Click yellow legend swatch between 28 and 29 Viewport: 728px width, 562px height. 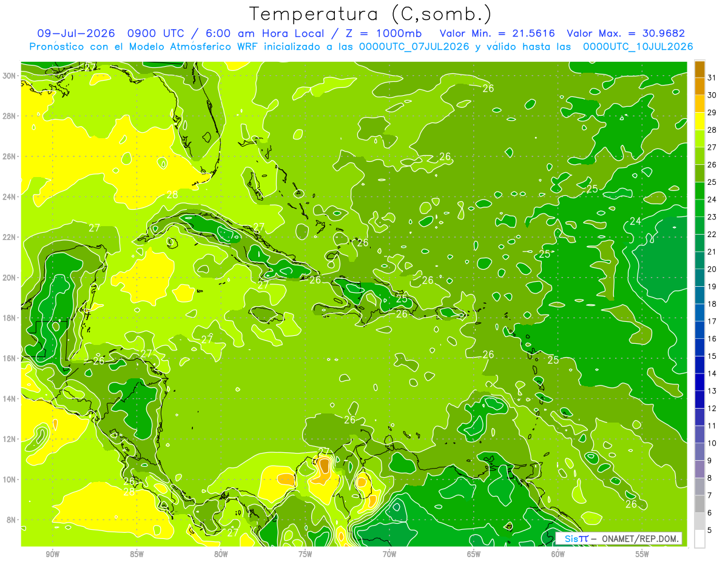[699, 121]
